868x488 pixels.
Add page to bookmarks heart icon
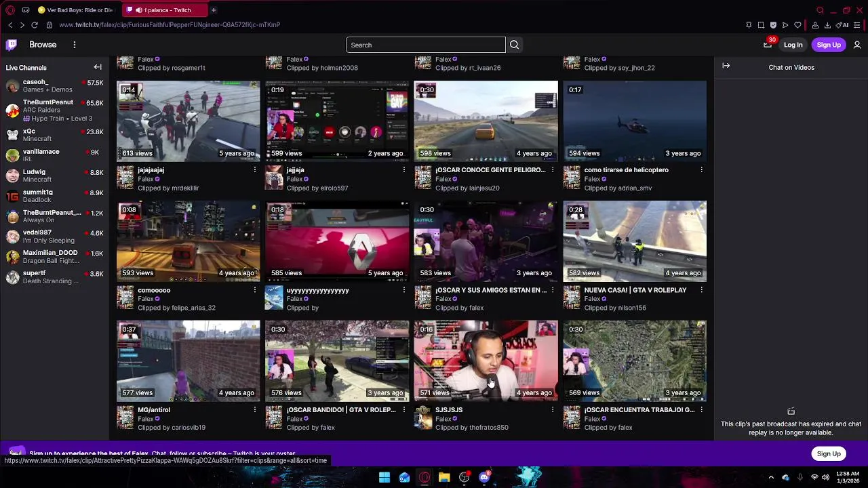[x=797, y=25]
